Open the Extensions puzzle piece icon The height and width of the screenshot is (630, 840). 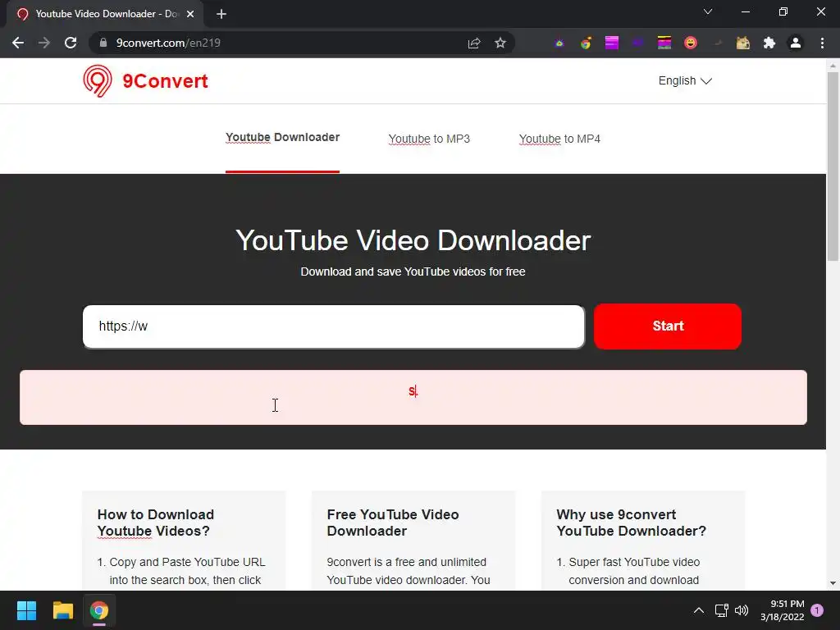[769, 43]
